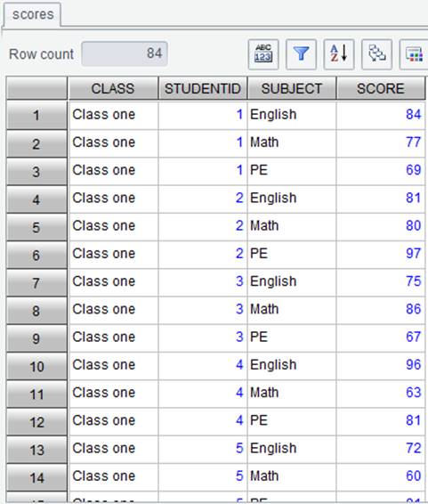Select the STUDENTID column header
428x504 pixels.
[x=203, y=88]
